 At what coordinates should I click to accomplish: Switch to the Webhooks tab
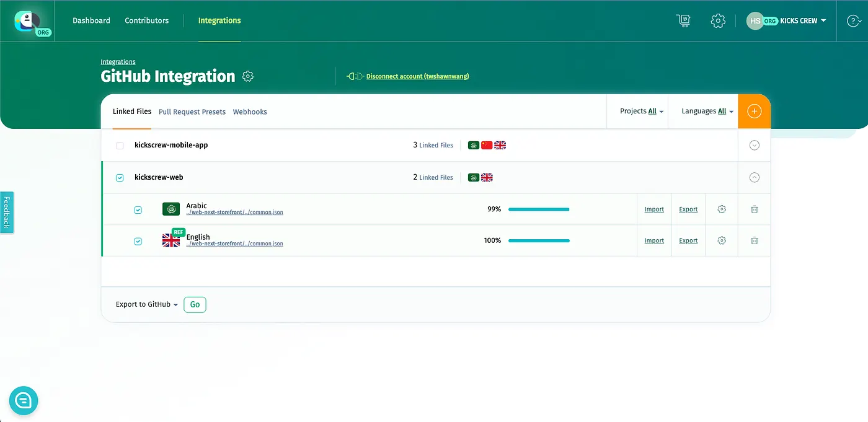(x=250, y=112)
